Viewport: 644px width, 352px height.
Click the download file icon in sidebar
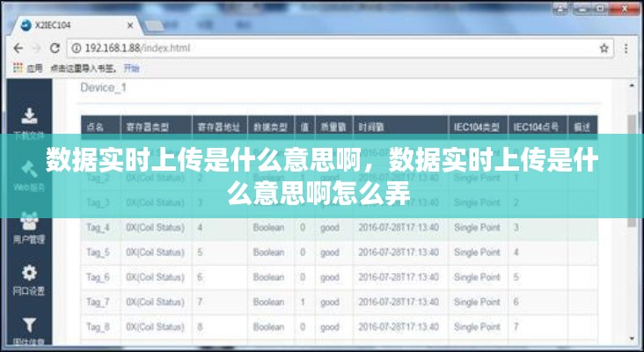(29, 116)
